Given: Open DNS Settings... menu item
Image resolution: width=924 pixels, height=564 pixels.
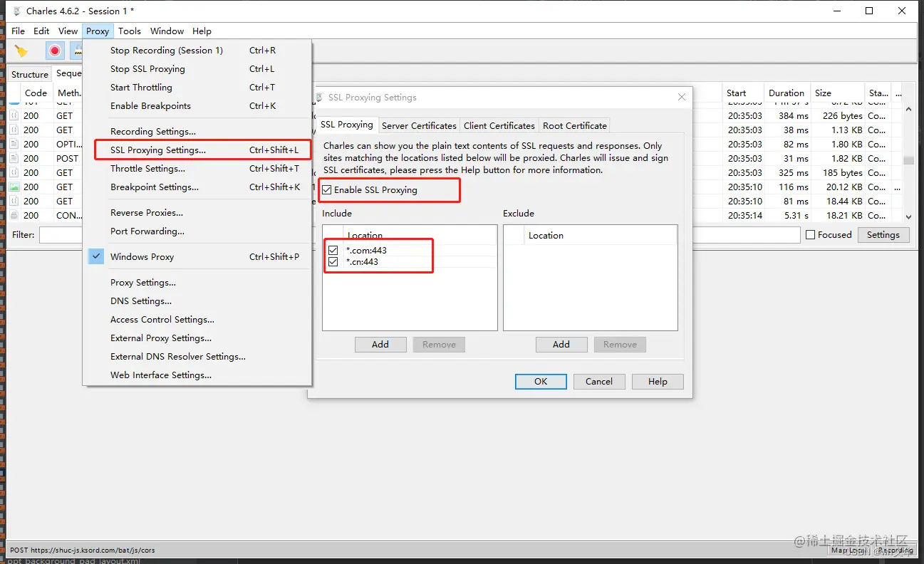Looking at the screenshot, I should pyautogui.click(x=197, y=301).
